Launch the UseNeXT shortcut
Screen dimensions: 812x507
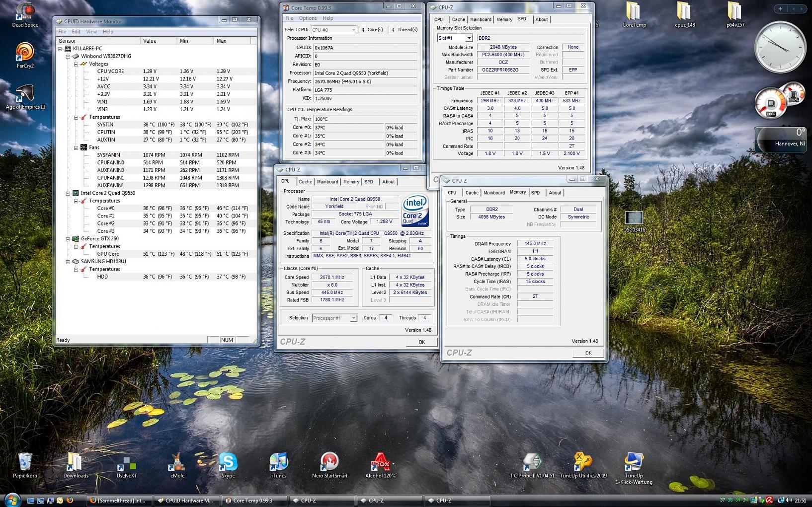pyautogui.click(x=126, y=467)
